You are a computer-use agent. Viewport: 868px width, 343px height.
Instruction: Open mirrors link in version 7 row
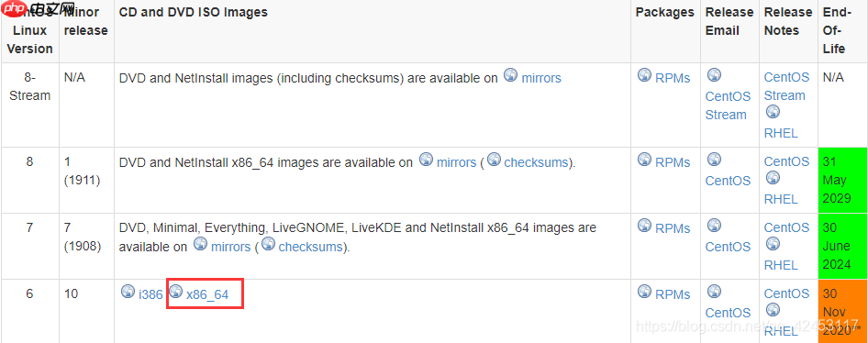click(x=231, y=247)
